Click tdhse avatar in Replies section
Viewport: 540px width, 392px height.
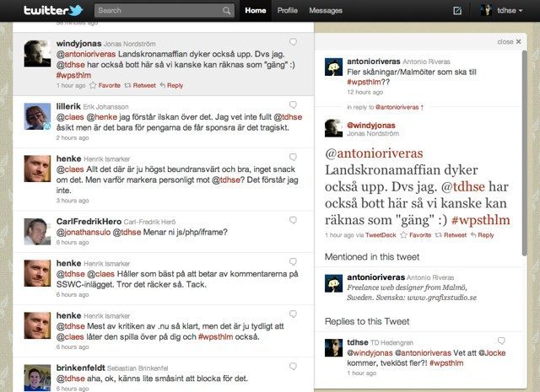tap(334, 347)
